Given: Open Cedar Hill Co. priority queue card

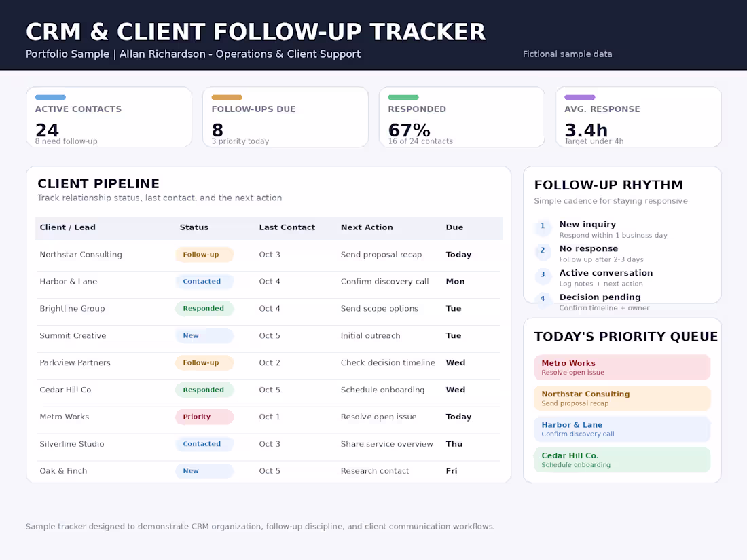Looking at the screenshot, I should tap(622, 460).
